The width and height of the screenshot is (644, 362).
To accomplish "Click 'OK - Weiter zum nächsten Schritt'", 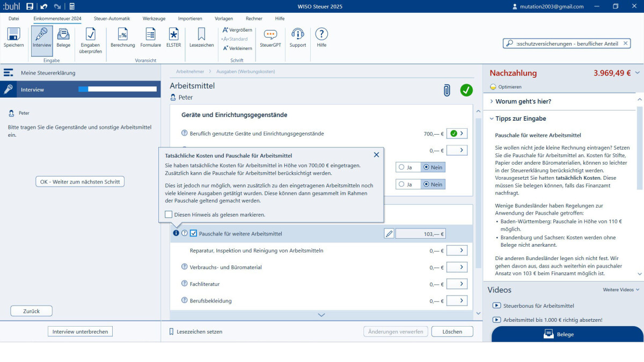I will [x=80, y=181].
